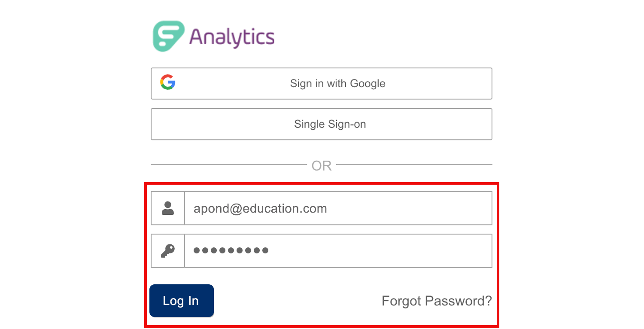This screenshot has height=329, width=644.
Task: Submit credentials with Log In button
Action: point(182,301)
